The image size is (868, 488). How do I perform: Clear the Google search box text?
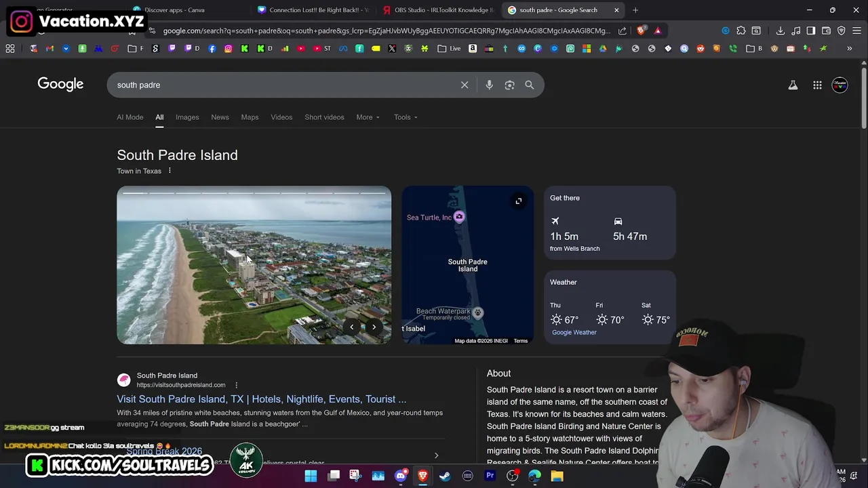click(x=465, y=85)
